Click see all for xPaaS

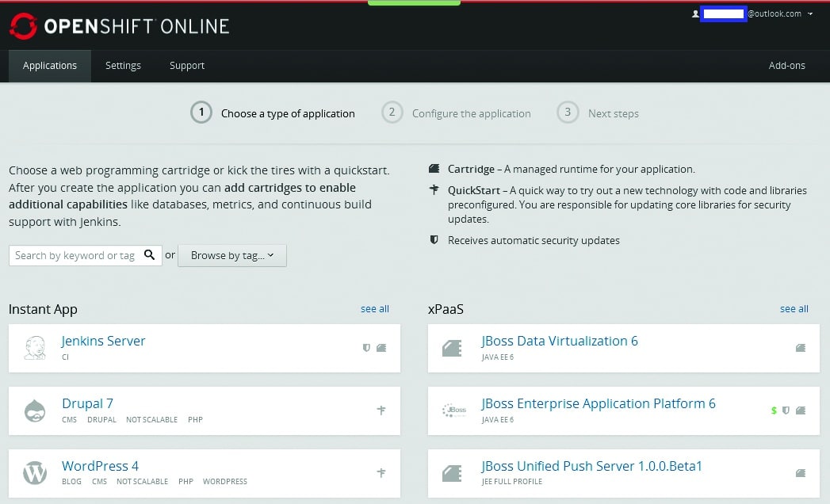(x=794, y=309)
